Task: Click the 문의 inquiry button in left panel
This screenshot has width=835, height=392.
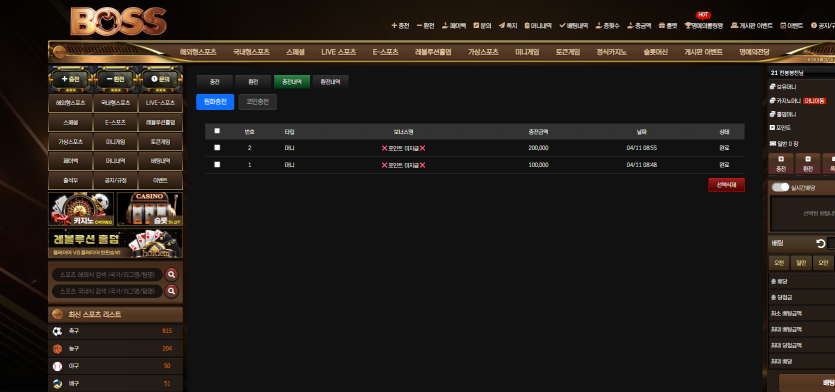Action: pos(160,79)
